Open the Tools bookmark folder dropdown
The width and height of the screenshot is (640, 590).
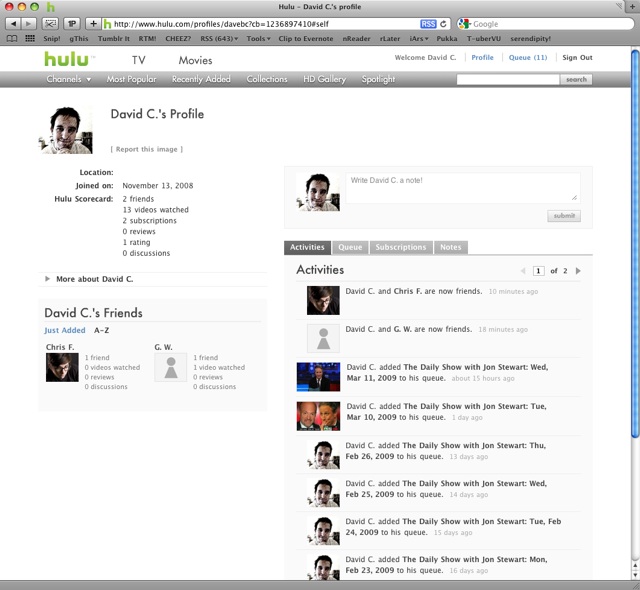(x=258, y=39)
